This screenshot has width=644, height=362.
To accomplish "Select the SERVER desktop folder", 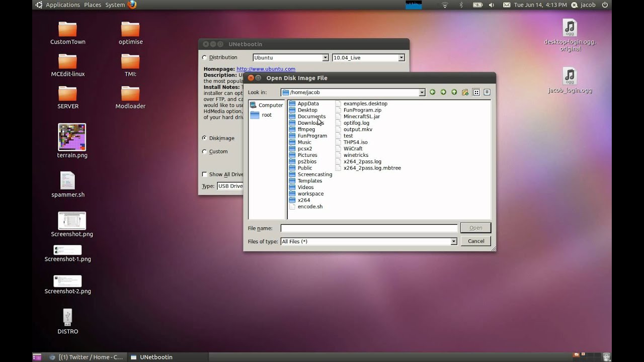I will click(x=67, y=98).
